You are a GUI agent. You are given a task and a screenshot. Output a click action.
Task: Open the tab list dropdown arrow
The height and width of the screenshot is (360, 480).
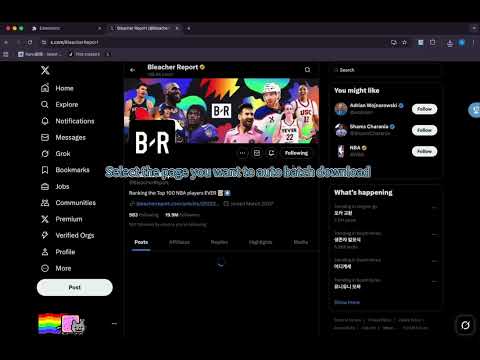(x=474, y=28)
